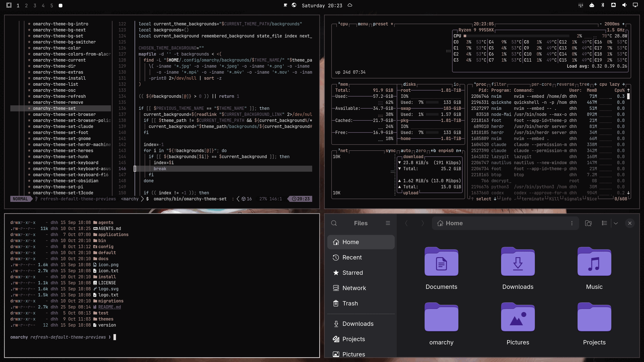Click the Bluetooth icon in system tray
This screenshot has height=362, width=644.
tap(603, 5)
